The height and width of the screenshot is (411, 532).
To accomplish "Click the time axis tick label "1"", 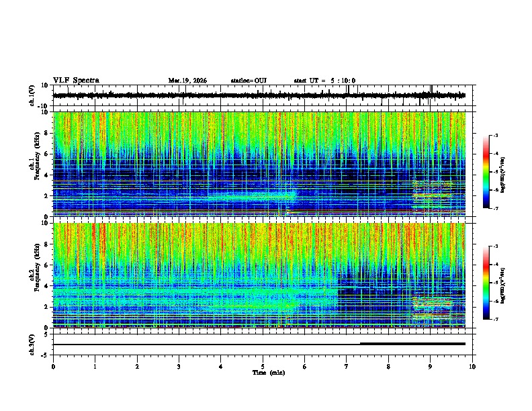I will pyautogui.click(x=95, y=366).
